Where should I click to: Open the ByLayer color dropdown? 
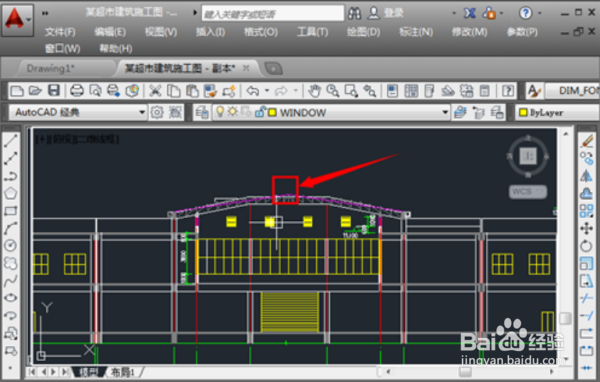point(558,113)
